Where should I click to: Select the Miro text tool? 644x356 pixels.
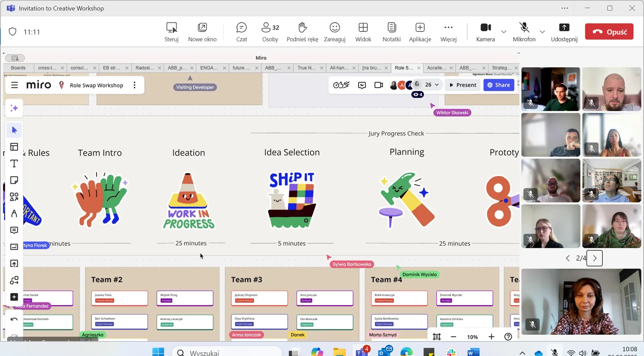(14, 164)
